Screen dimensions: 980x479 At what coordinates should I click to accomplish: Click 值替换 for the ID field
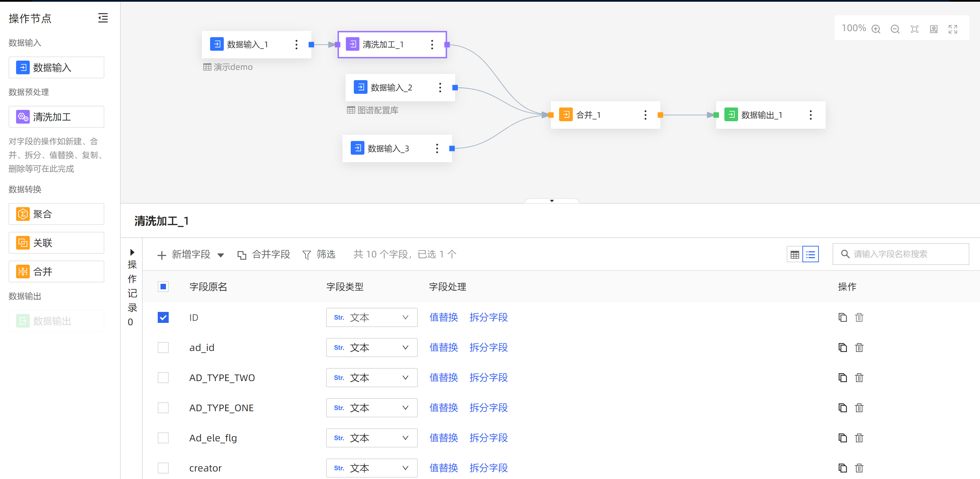(443, 317)
